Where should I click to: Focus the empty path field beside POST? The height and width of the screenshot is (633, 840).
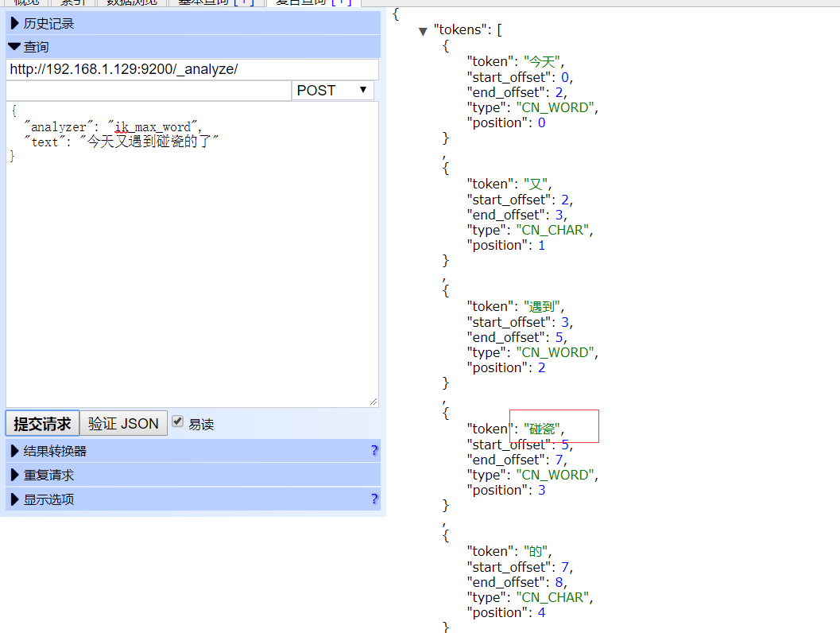[x=149, y=91]
